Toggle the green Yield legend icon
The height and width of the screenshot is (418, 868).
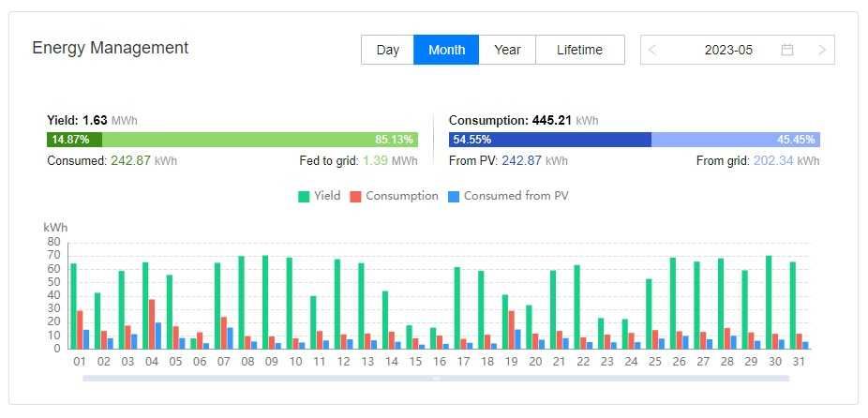pos(304,197)
